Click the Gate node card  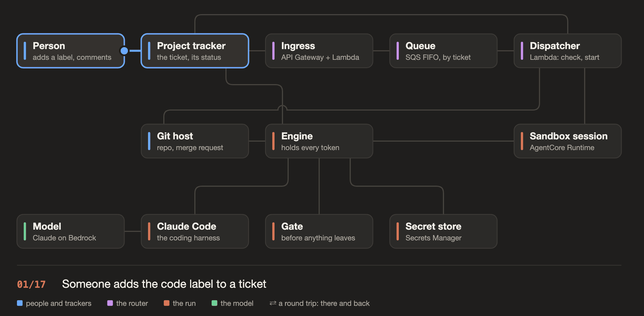[x=319, y=231]
